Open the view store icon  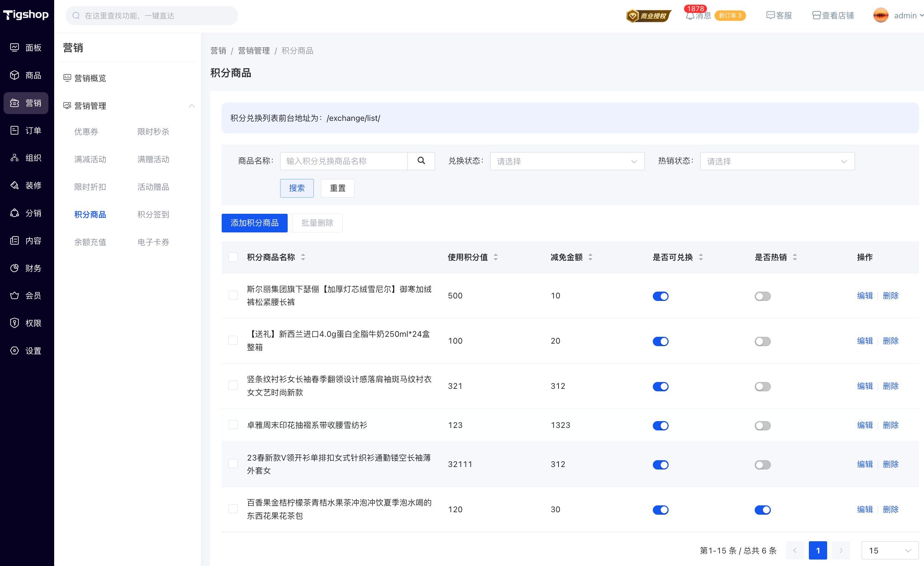(x=816, y=15)
